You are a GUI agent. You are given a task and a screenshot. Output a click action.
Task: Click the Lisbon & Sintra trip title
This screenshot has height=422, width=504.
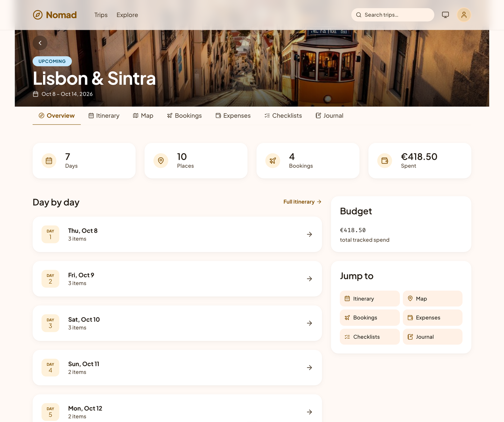tap(94, 78)
